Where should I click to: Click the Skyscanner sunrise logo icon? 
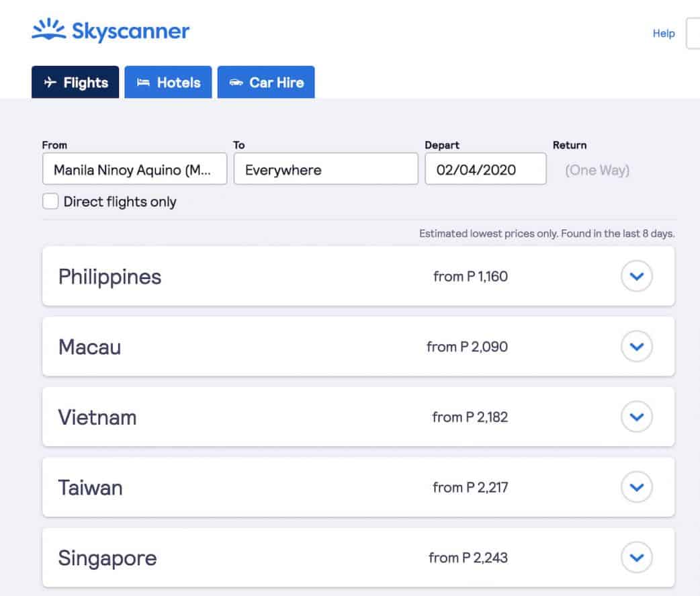[x=48, y=31]
